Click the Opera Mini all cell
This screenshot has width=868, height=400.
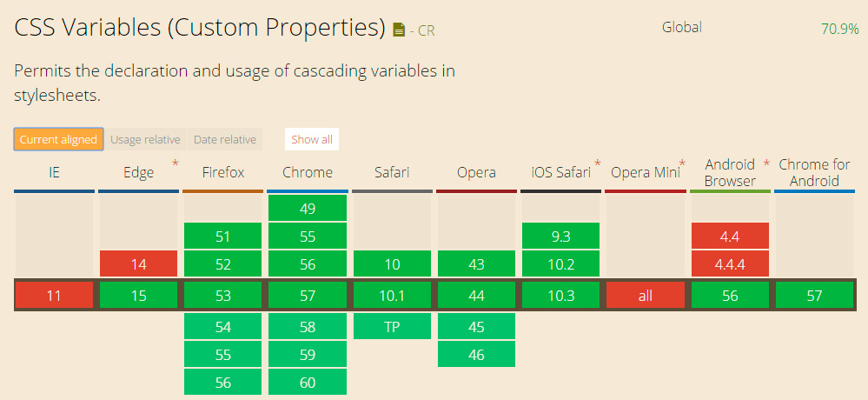point(645,296)
